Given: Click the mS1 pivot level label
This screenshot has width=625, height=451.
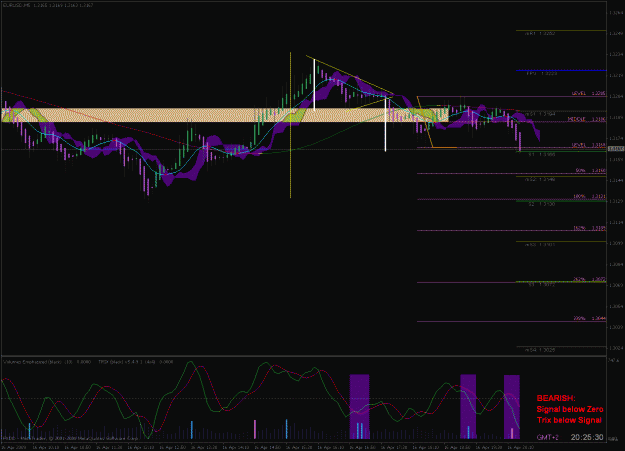Looking at the screenshot, I should click(x=540, y=114).
